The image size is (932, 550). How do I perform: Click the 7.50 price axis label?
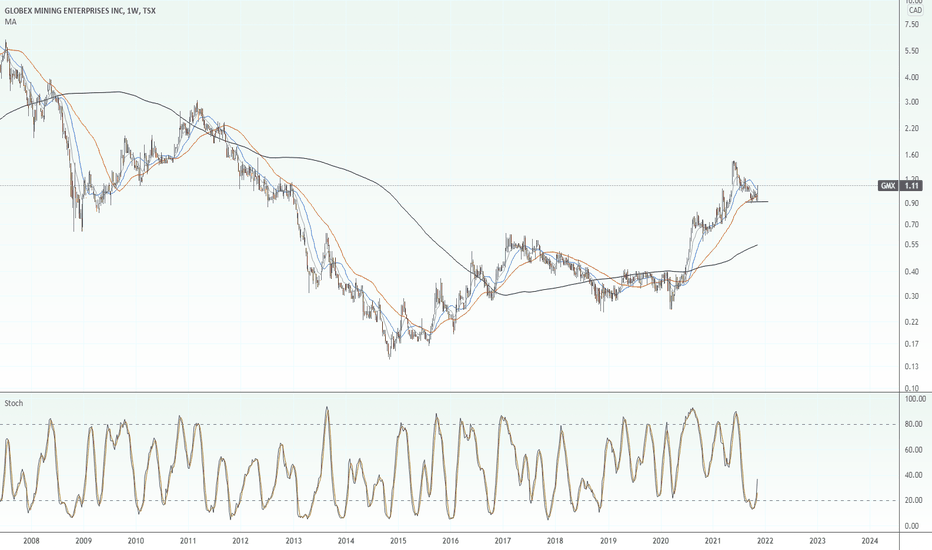click(x=911, y=24)
